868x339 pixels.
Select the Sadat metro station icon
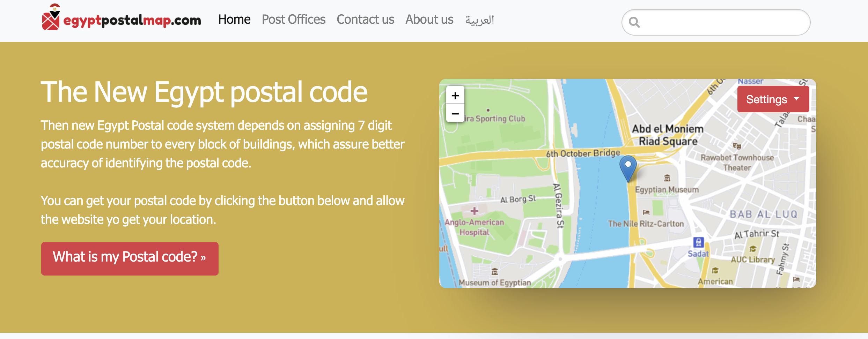[699, 242]
